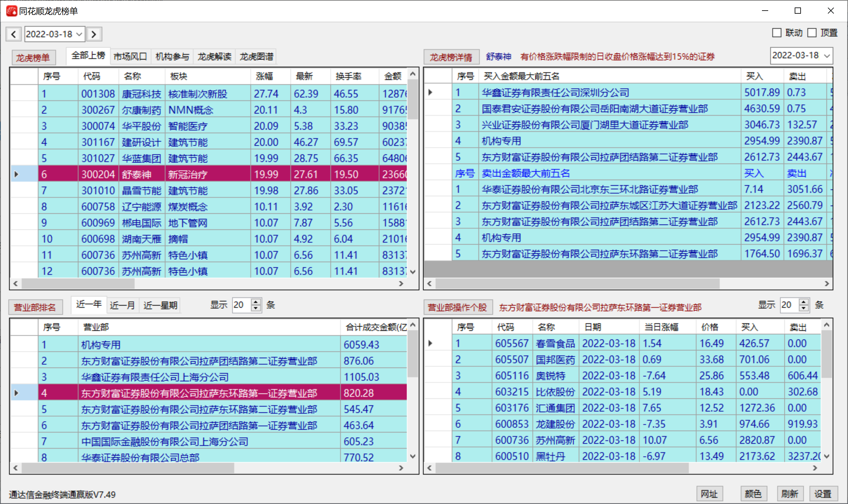The height and width of the screenshot is (504, 848).
Task: Decrease 显示 count in 营业部排名 panel
Action: pyautogui.click(x=256, y=308)
